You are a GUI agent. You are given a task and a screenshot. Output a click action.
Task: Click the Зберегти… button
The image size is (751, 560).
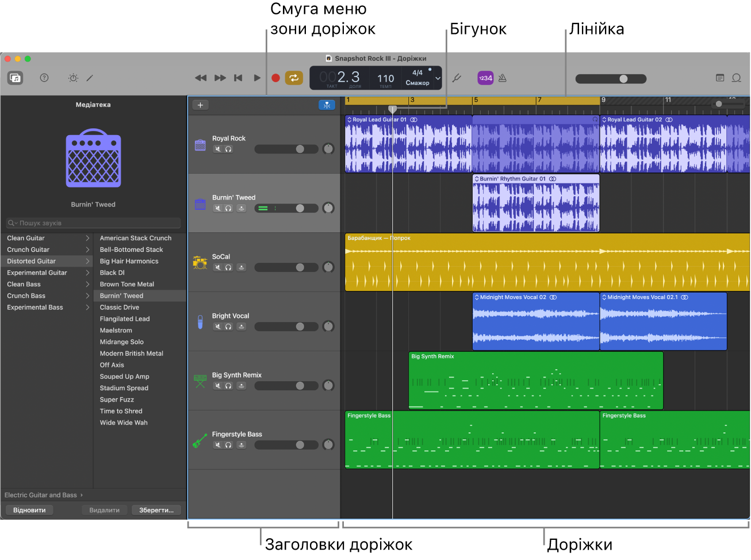point(156,510)
